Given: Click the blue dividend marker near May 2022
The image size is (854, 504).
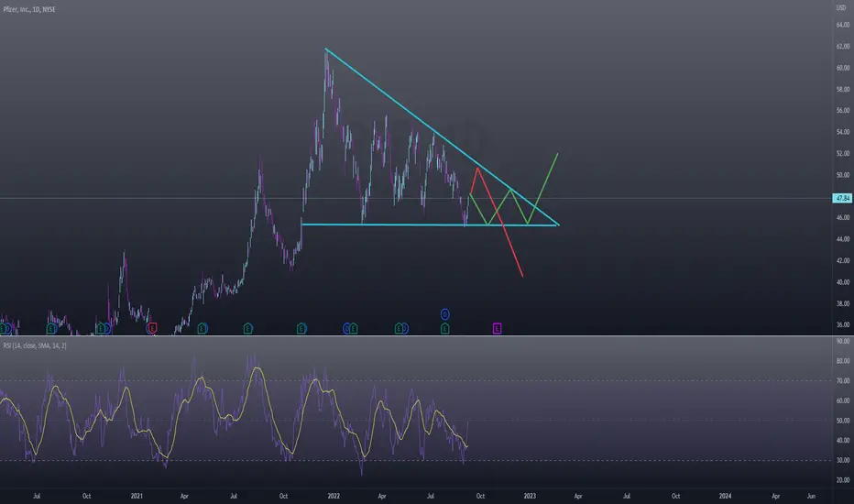Looking at the screenshot, I should 405,328.
